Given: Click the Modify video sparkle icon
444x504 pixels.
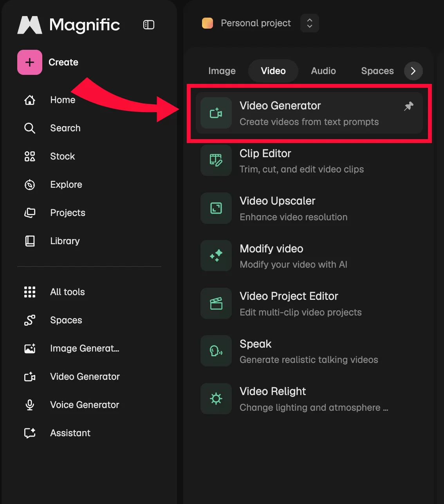Looking at the screenshot, I should point(216,256).
